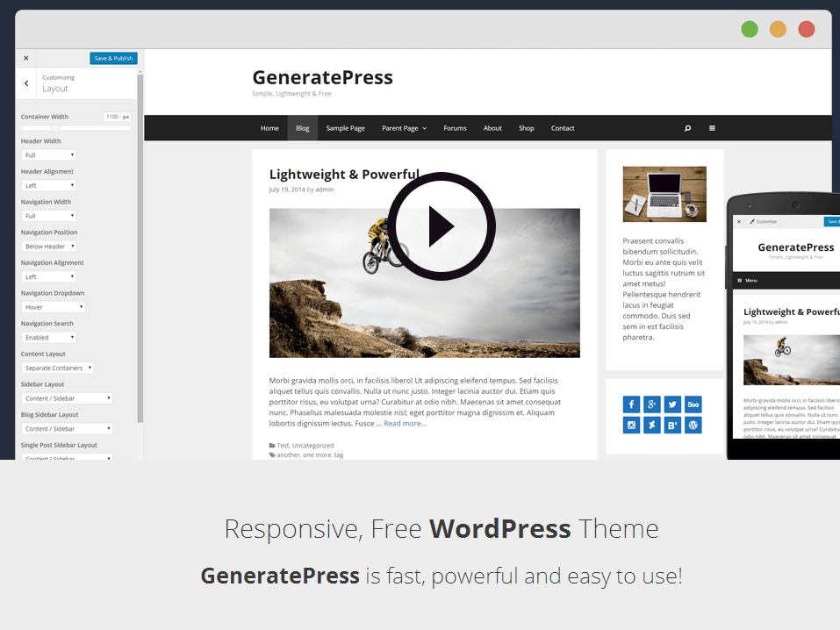The height and width of the screenshot is (630, 840).
Task: Open the Parent Page menu item
Action: click(404, 128)
